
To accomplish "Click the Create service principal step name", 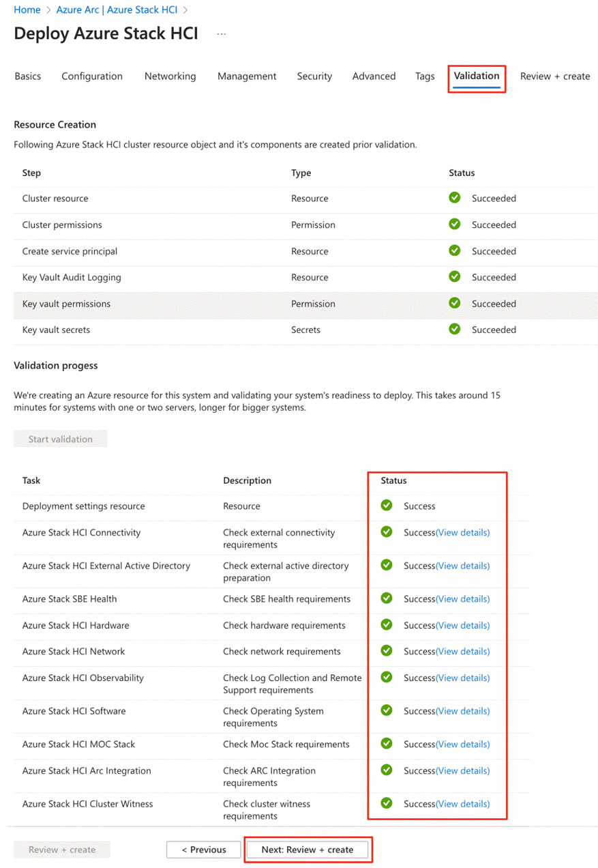I will pyautogui.click(x=70, y=251).
